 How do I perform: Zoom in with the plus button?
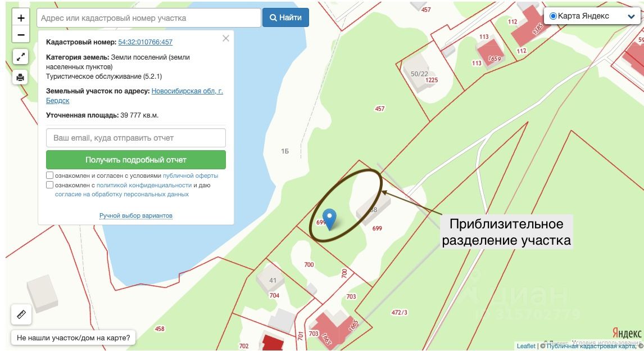21,17
